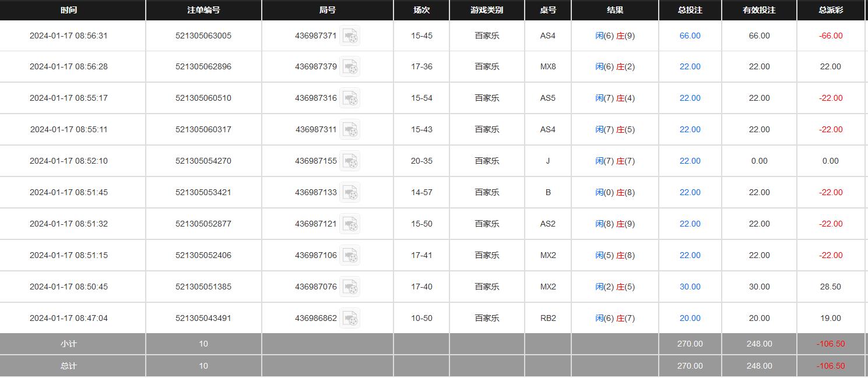Viewport: 868px width, 378px height.
Task: Open the blue 20.00 total bet amount
Action: (x=690, y=318)
